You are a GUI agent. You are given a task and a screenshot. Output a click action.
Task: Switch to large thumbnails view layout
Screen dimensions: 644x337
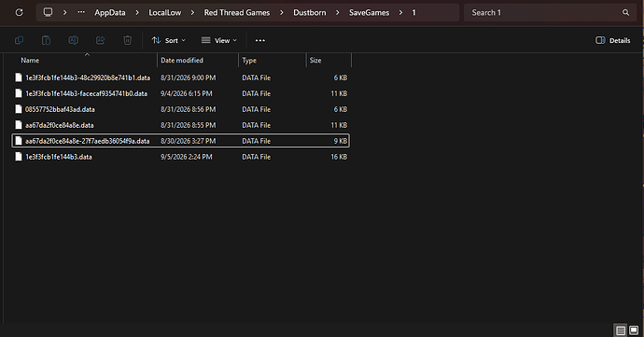[x=634, y=330]
